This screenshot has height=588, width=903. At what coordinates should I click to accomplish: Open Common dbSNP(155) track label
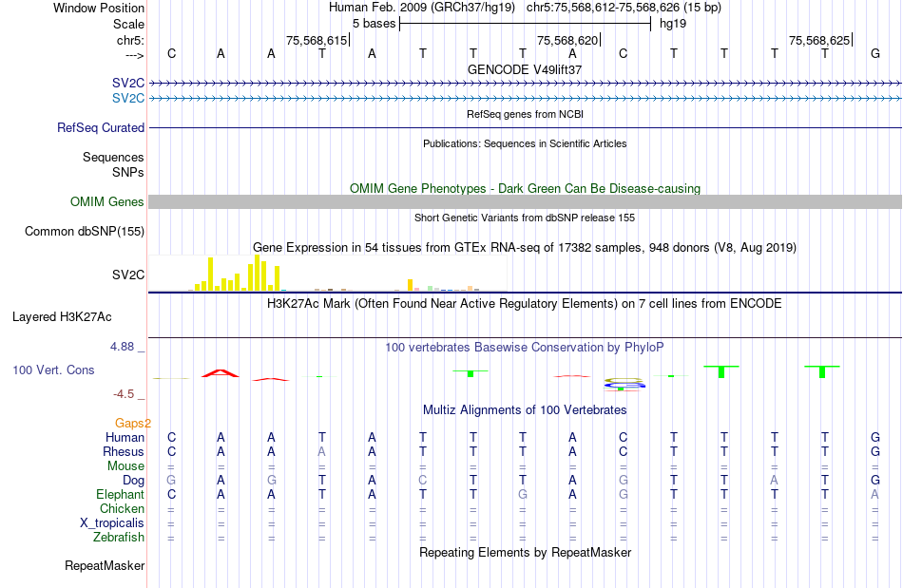click(x=84, y=231)
